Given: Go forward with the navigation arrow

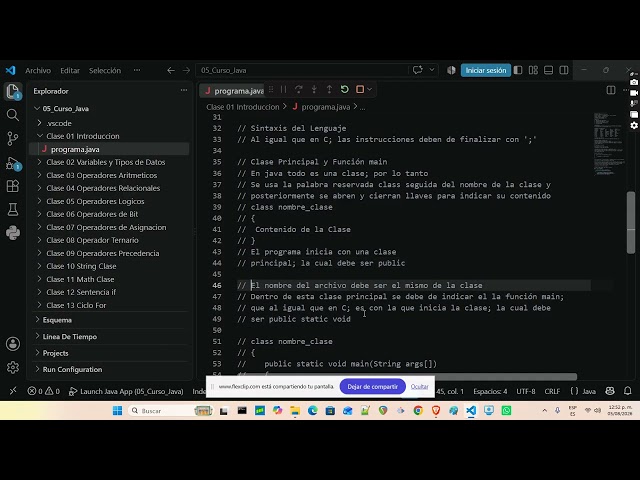Looking at the screenshot, I should pos(186,70).
